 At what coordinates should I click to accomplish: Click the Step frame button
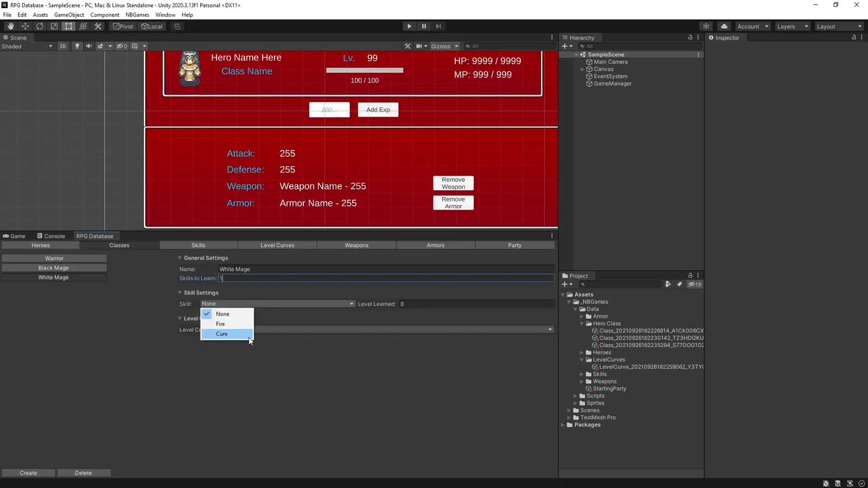(438, 26)
